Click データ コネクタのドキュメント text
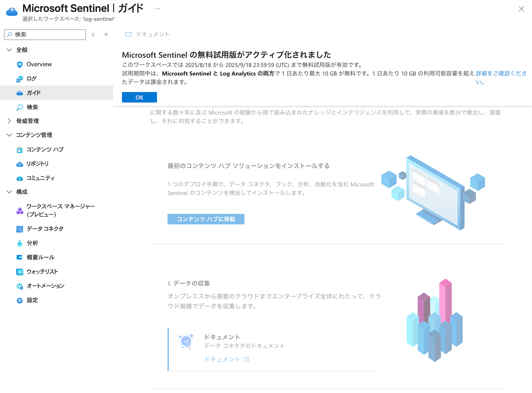The height and width of the screenshot is (393, 532). 244,346
